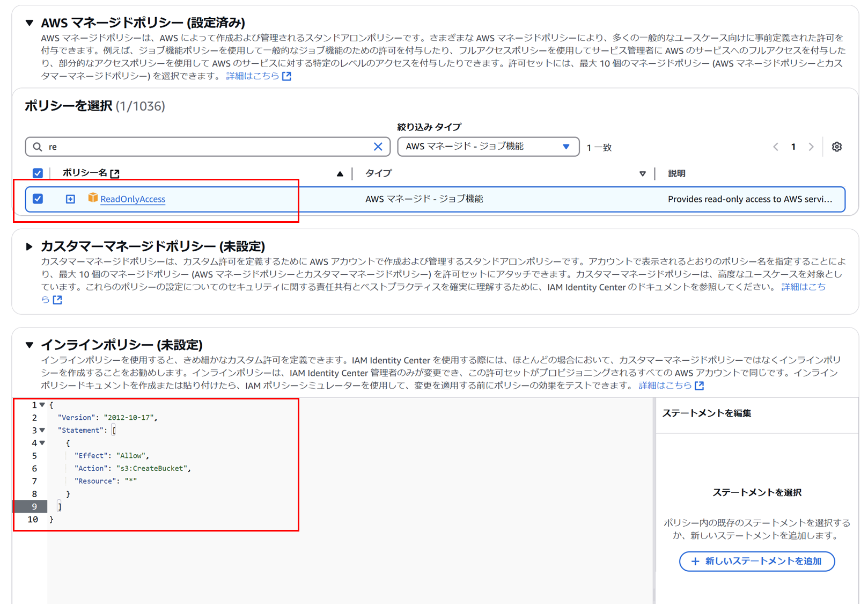Uncheck the ReadOnlyAccess policy checkbox

click(x=38, y=199)
